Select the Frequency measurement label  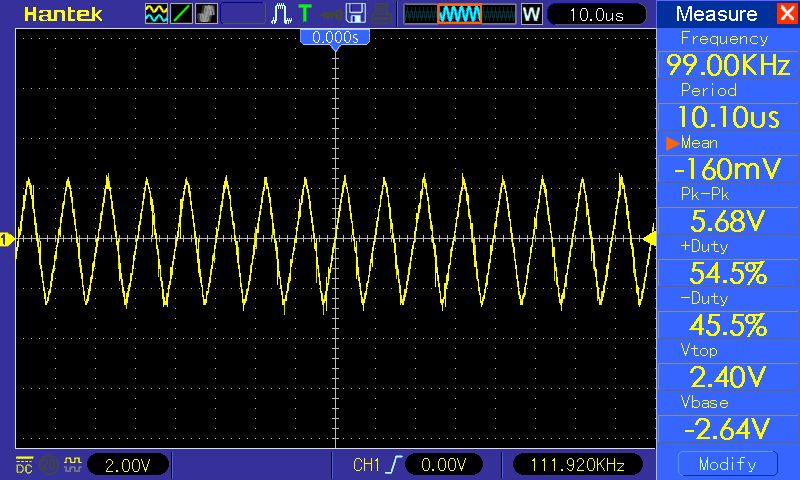point(724,38)
